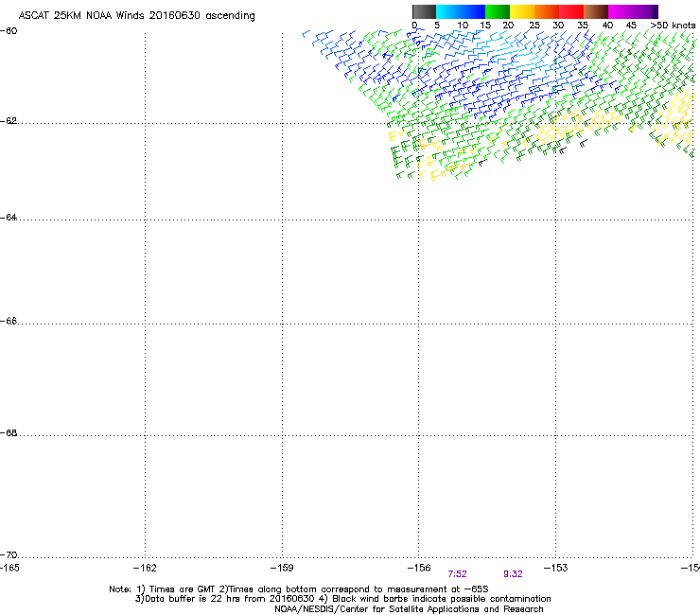Screen dimensions: 700x615
Task: Click the yellow 20-25 knots color segment
Action: 522,11
